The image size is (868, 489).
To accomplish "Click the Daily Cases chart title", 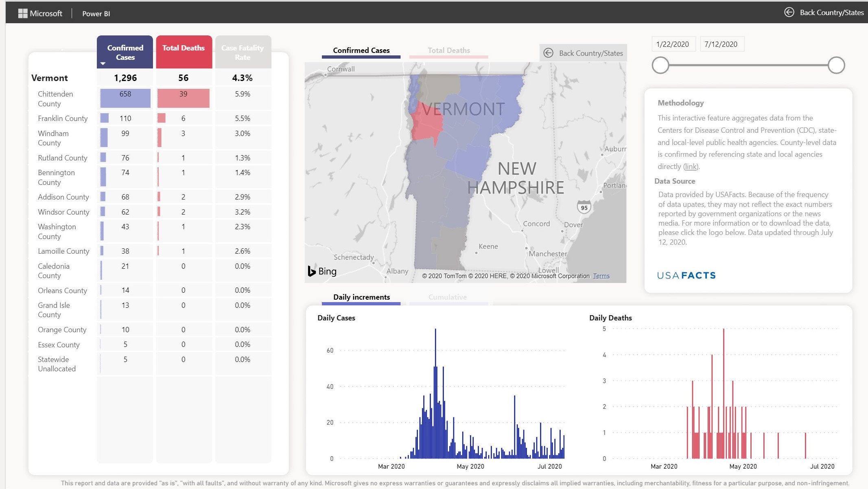I will point(336,318).
